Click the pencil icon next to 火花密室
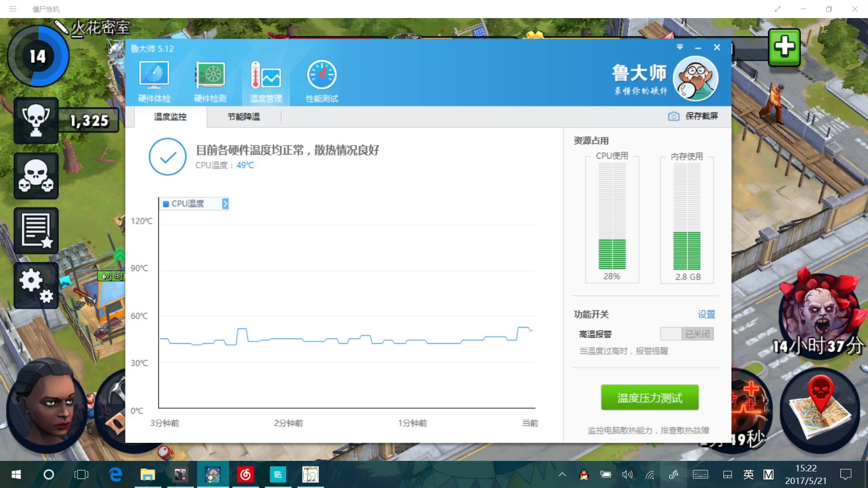The width and height of the screenshot is (868, 488). point(61,27)
